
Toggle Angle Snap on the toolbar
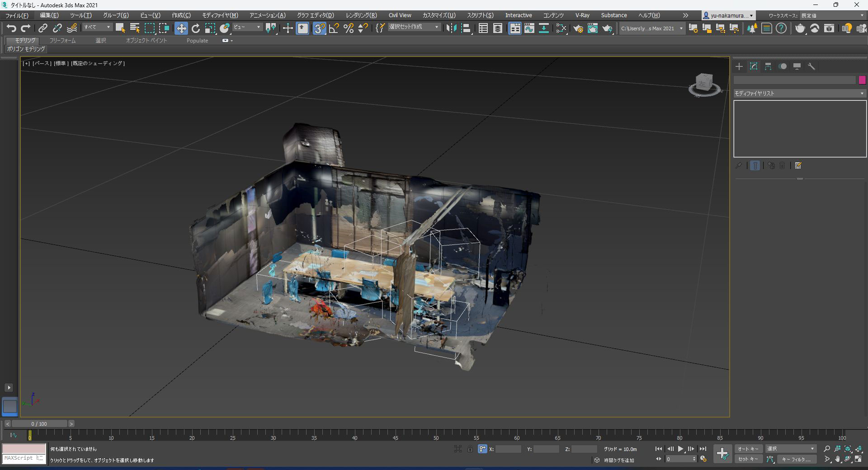[x=334, y=28]
